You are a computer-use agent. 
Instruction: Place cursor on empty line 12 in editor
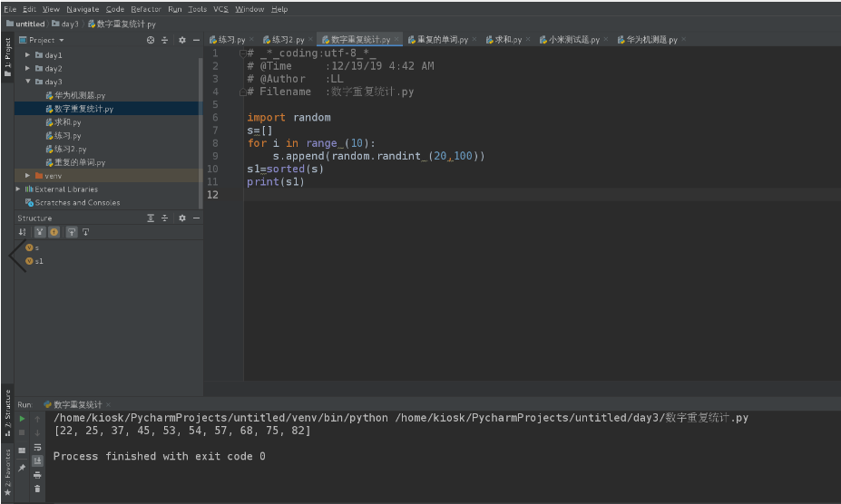pos(542,195)
